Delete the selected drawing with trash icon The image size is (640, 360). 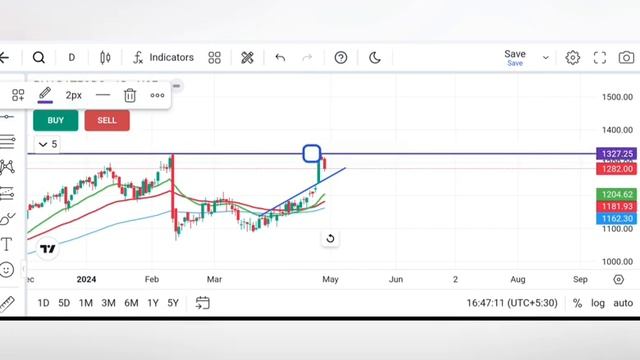click(130, 95)
